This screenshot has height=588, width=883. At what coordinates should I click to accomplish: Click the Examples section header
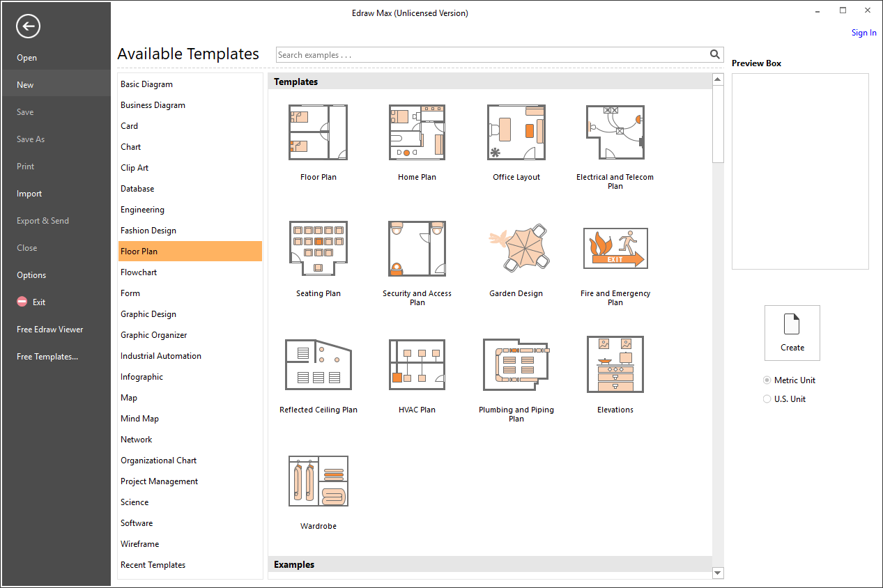coord(490,565)
